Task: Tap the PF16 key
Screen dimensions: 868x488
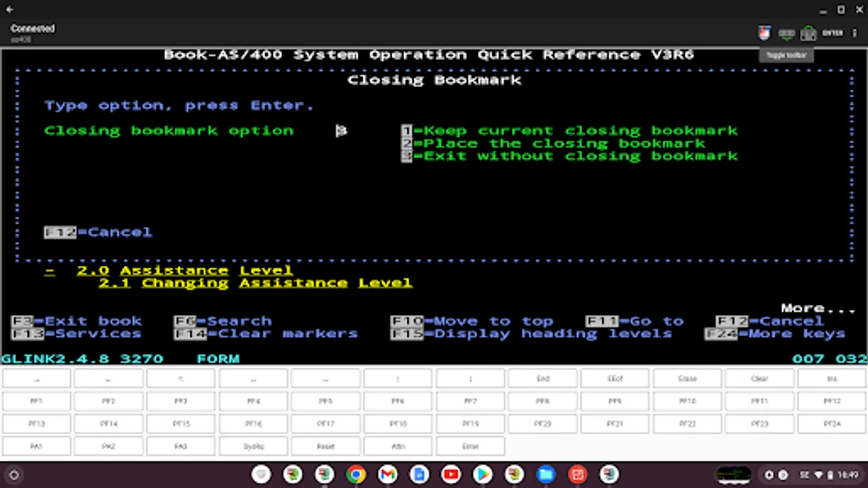Action: 253,423
